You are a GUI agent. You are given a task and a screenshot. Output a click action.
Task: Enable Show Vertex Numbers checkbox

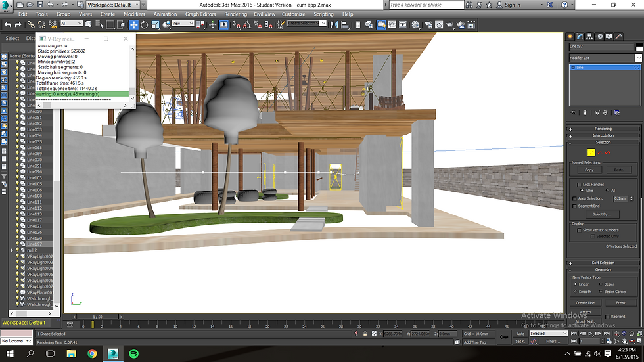click(579, 230)
